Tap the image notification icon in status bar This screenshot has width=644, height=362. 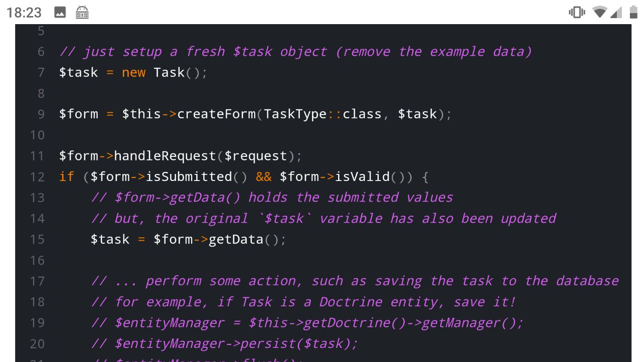tap(60, 12)
